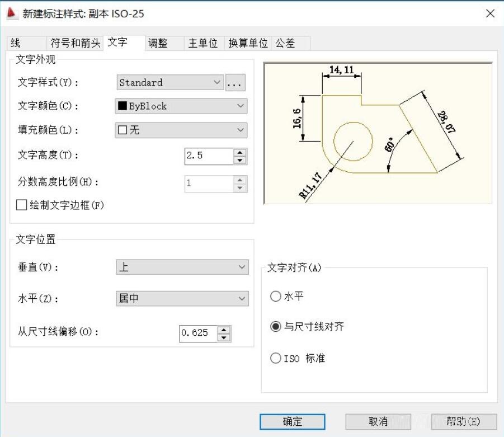Select the 水平 text alignment radio button
Screen dimensions: 504x437
click(x=276, y=296)
